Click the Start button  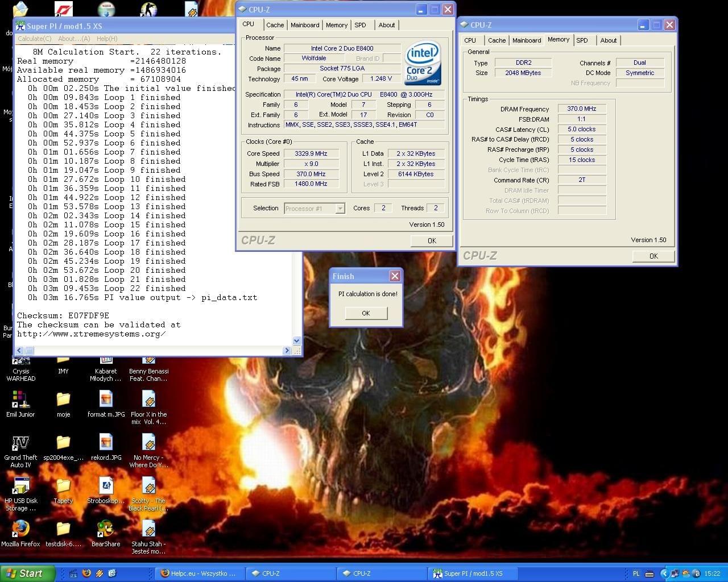tap(27, 573)
